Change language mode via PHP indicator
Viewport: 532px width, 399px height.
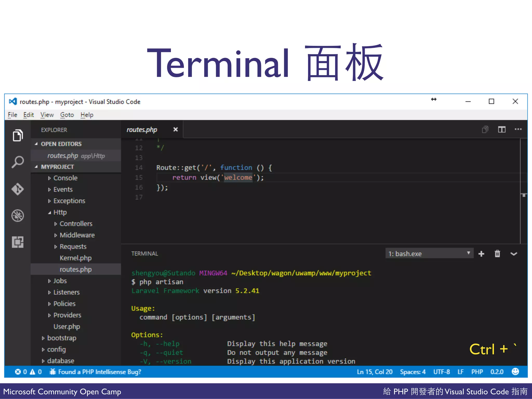coord(477,372)
